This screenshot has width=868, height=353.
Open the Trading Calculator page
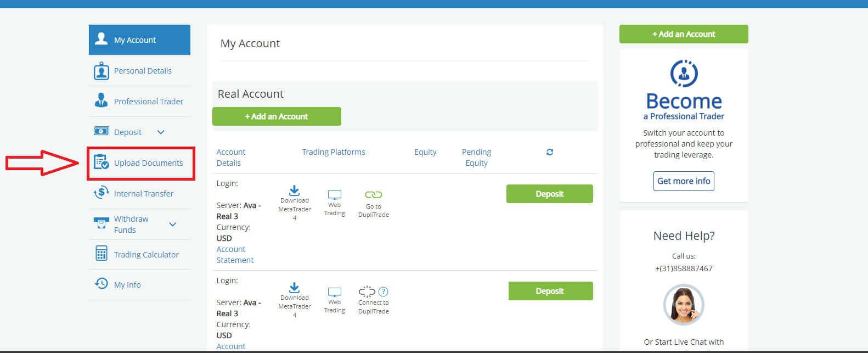click(x=146, y=255)
